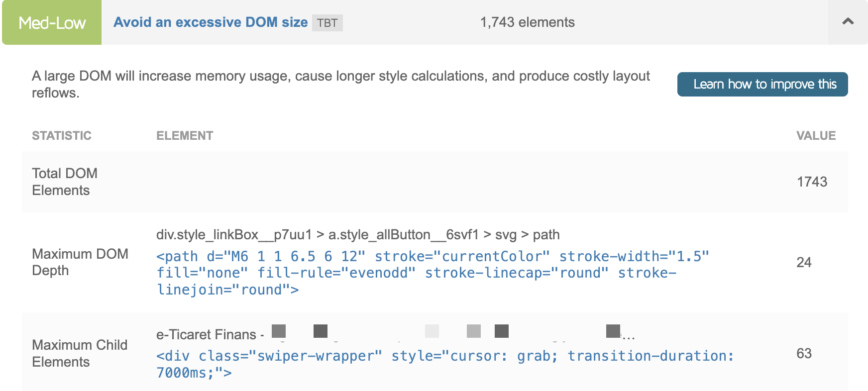This screenshot has height=391, width=868.
Task: Open the Avoid an excessive DOM size link
Action: [211, 22]
